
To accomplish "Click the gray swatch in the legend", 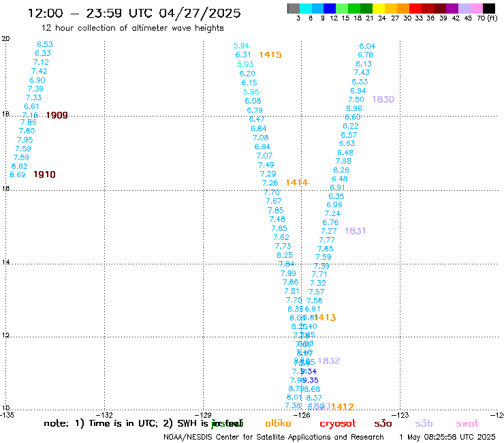I will 294,8.
